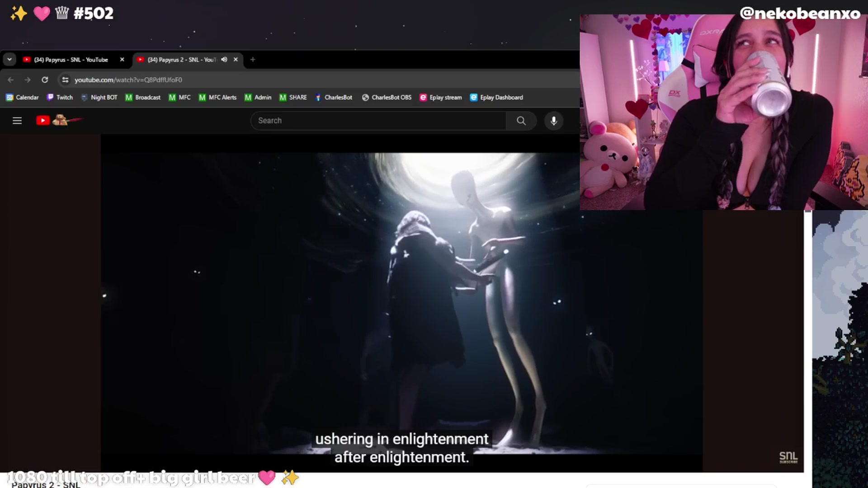This screenshot has height=488, width=868.
Task: Switch to the Papyrus - SNL tab
Action: click(71, 60)
